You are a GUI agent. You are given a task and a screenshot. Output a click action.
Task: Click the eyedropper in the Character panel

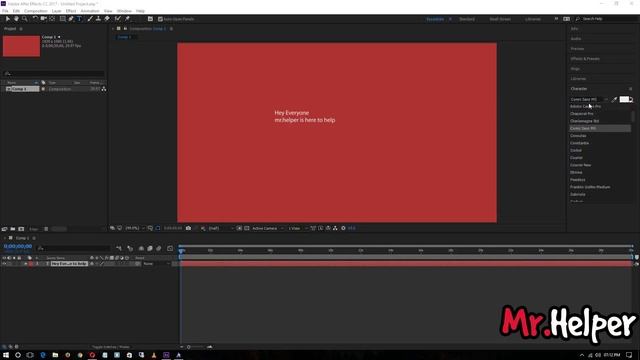[x=614, y=99]
